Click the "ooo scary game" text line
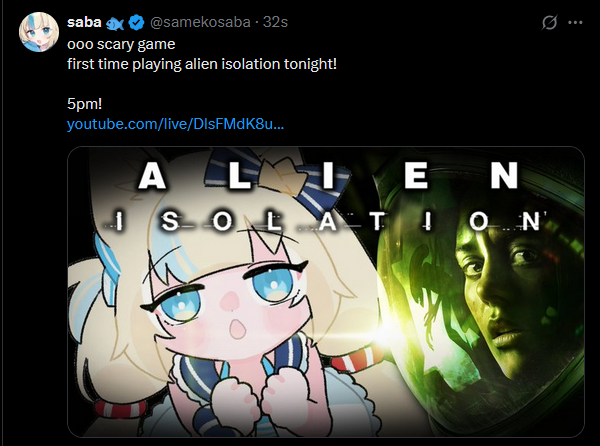600x446 pixels. [121, 44]
